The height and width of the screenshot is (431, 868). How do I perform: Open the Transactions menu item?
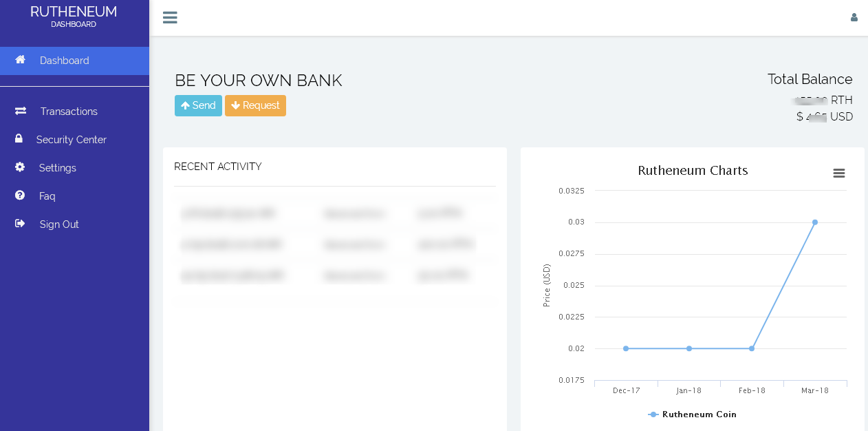point(69,112)
